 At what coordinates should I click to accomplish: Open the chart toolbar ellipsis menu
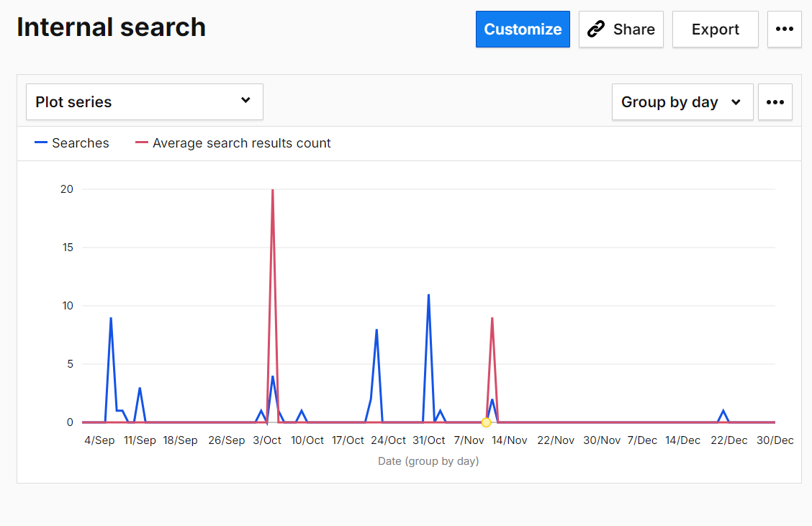click(x=775, y=101)
